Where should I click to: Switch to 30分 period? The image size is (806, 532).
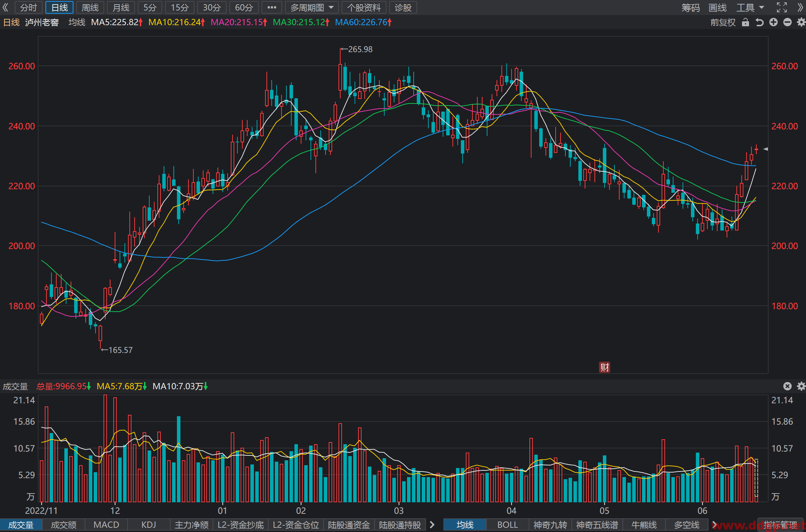[212, 7]
